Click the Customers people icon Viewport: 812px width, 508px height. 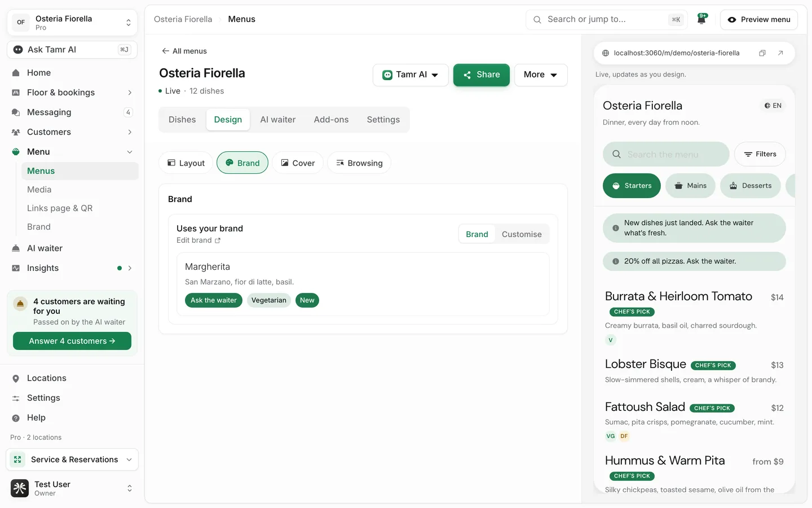pyautogui.click(x=16, y=132)
